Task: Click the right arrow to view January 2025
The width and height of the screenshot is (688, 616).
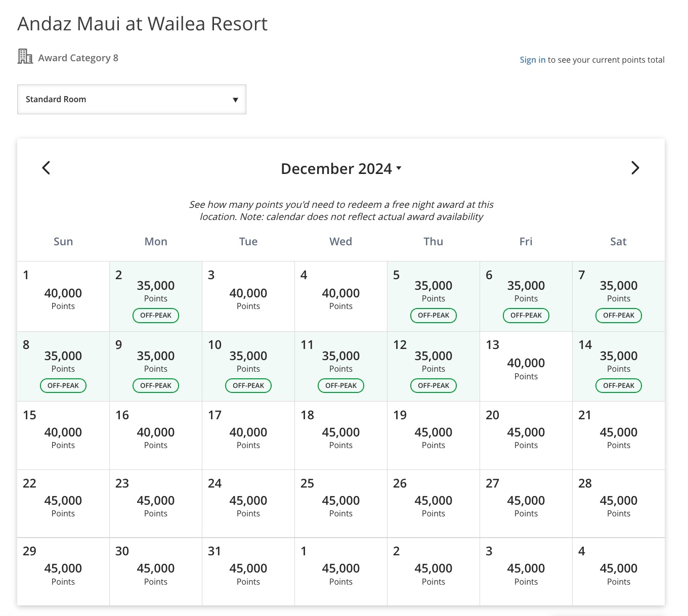Action: [635, 167]
